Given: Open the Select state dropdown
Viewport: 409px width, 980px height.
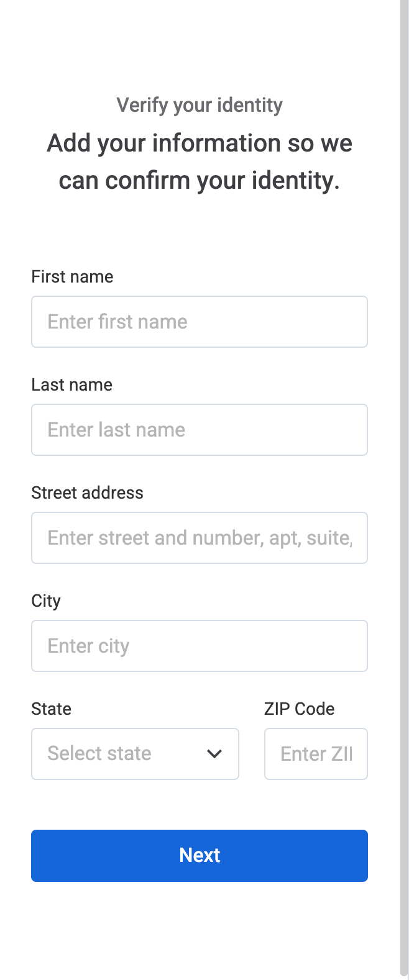Looking at the screenshot, I should 135,754.
